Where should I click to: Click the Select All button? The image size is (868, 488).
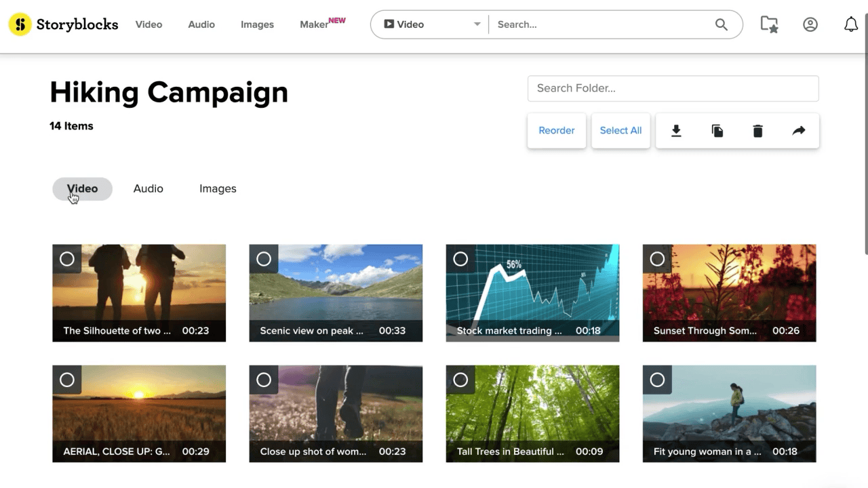tap(620, 131)
